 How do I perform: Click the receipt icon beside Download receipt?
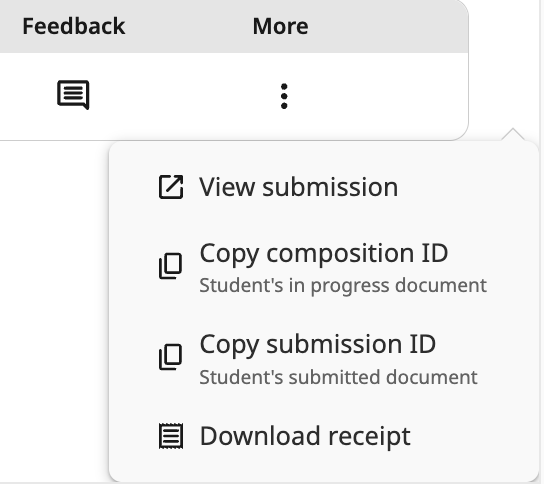click(171, 436)
